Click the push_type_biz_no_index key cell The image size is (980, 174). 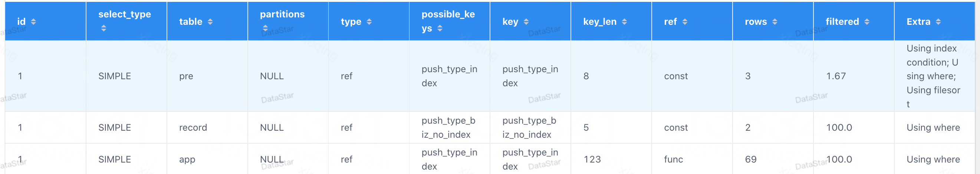[529, 127]
